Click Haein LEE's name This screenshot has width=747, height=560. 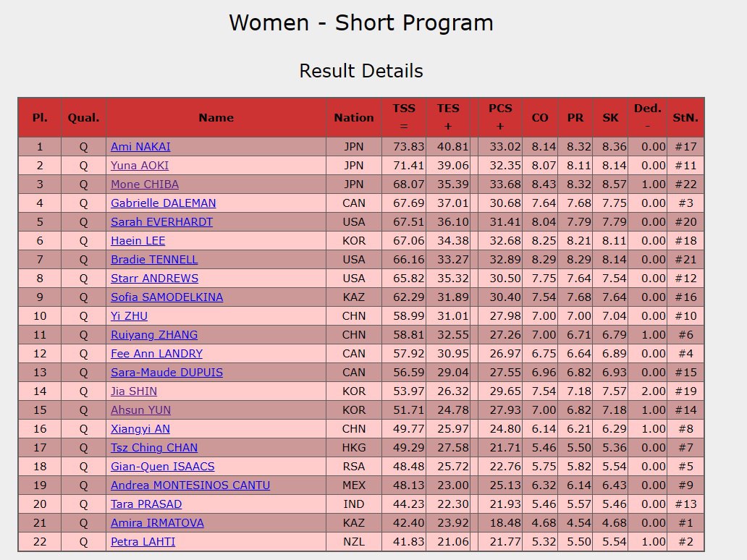click(138, 241)
